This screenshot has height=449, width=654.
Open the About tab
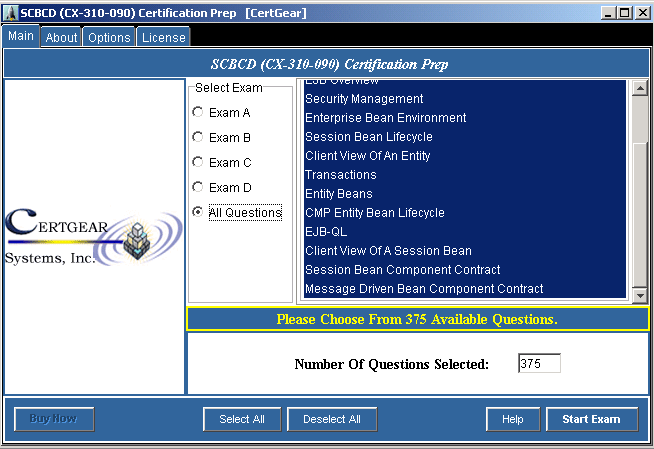point(61,38)
